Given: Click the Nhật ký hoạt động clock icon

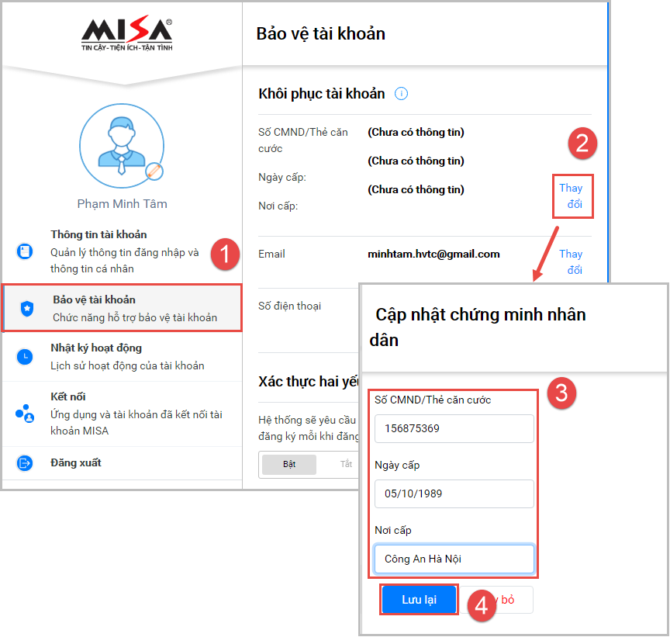Looking at the screenshot, I should (25, 356).
